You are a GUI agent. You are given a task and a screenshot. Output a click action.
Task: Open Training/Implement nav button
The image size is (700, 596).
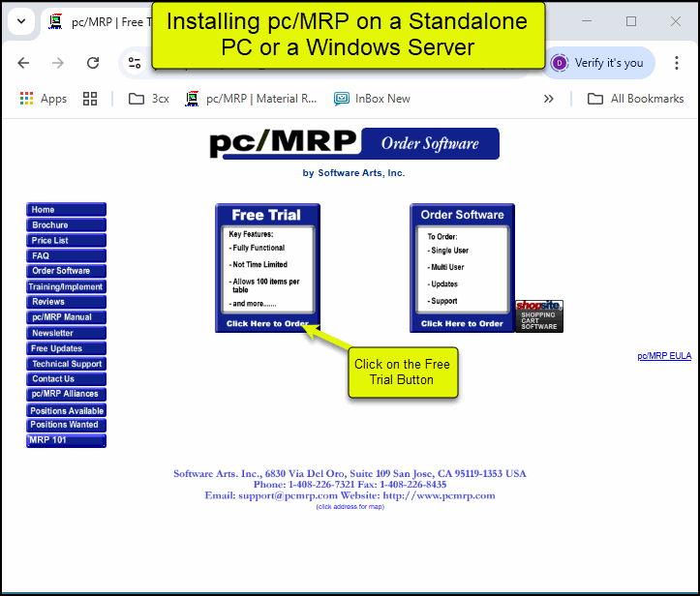pos(66,286)
